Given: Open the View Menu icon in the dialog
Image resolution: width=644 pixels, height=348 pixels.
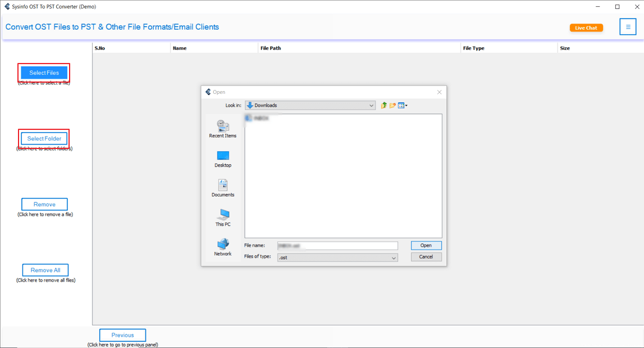Looking at the screenshot, I should pyautogui.click(x=403, y=105).
